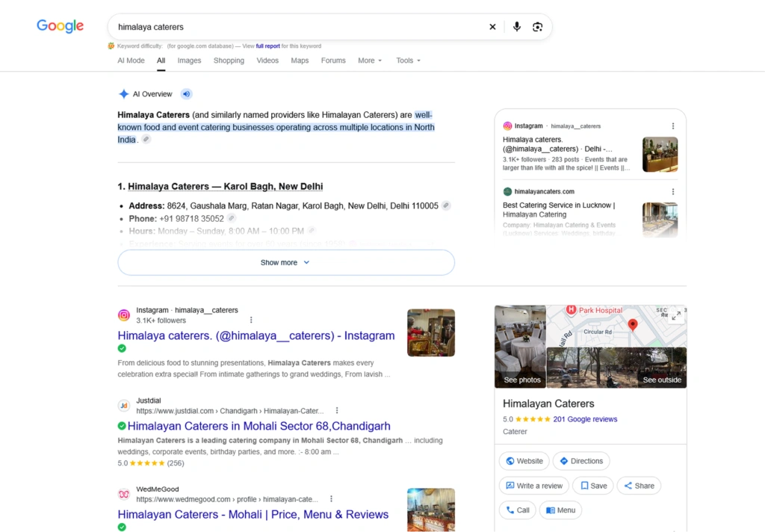Open Justdial result more options icon
Viewport: 765px width, 532px height.
(337, 410)
